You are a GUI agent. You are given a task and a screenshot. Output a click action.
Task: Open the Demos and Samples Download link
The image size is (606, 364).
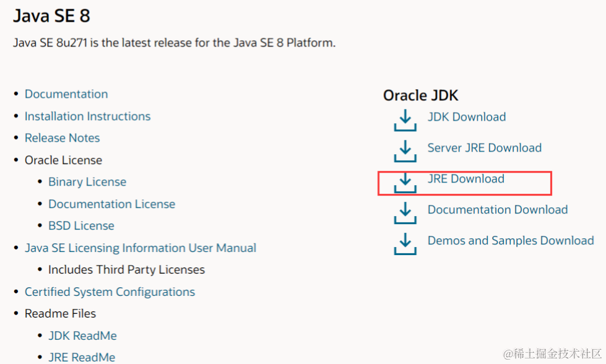[511, 240]
